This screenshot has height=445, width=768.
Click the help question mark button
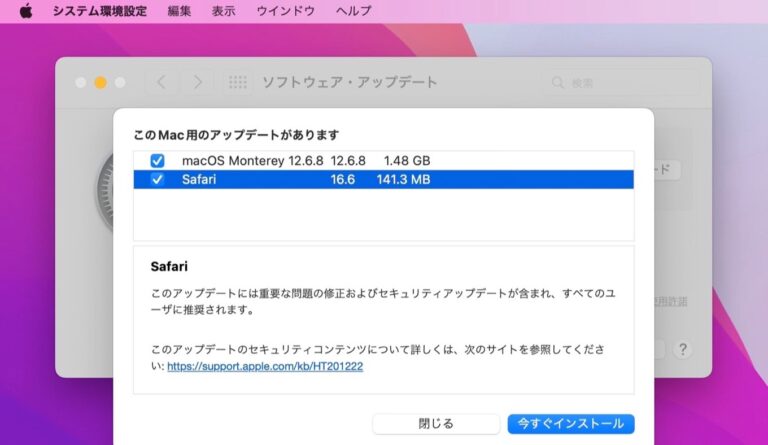point(683,349)
